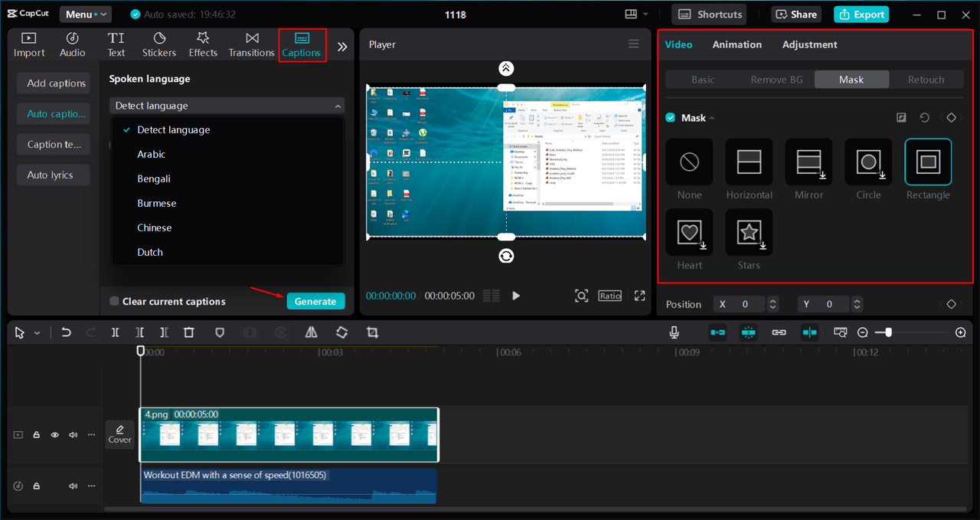This screenshot has height=520, width=980.
Task: Collapse the Mask section arrow
Action: 712,118
